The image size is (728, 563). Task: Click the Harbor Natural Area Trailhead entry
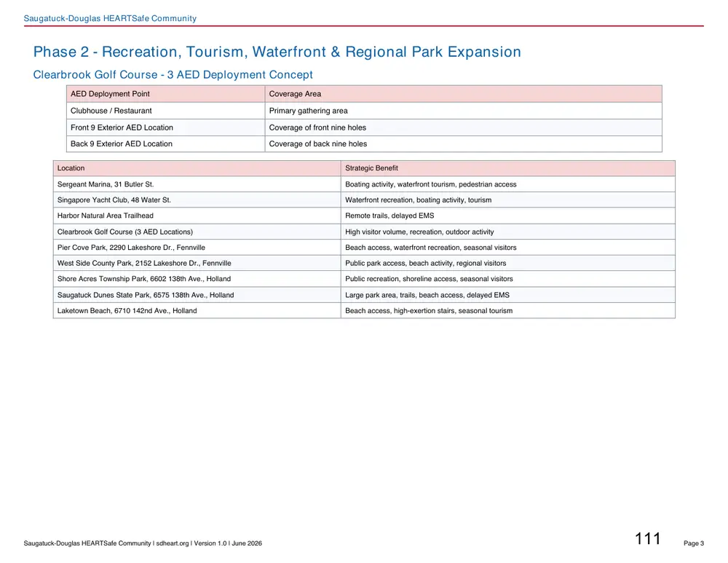point(197,216)
